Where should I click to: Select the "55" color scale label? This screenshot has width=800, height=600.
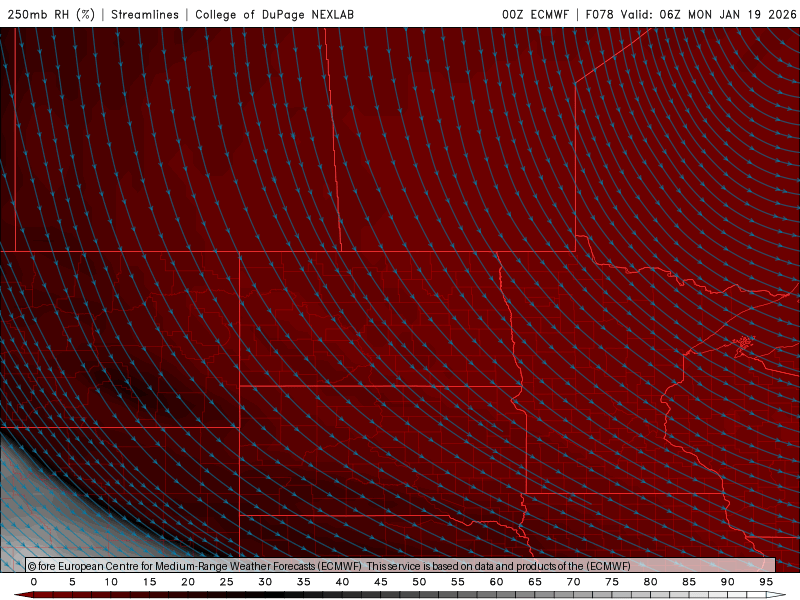tap(458, 582)
